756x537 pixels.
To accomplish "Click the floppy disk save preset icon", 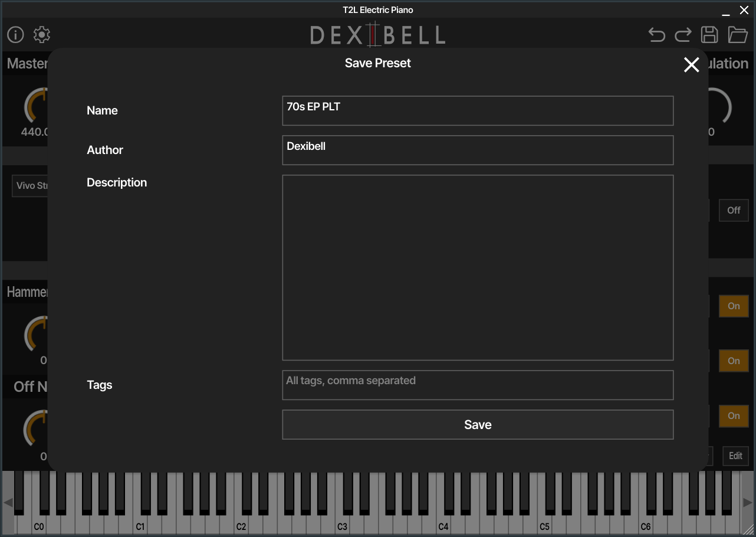I will (709, 35).
